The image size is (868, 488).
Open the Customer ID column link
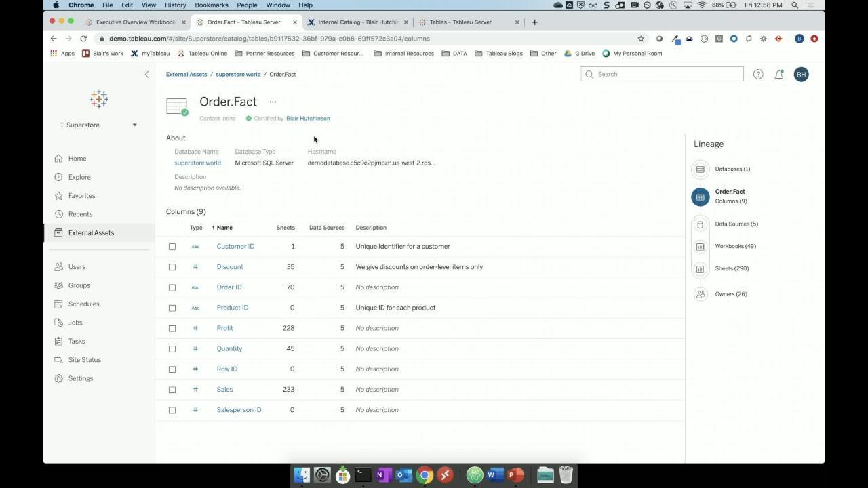[x=235, y=247]
